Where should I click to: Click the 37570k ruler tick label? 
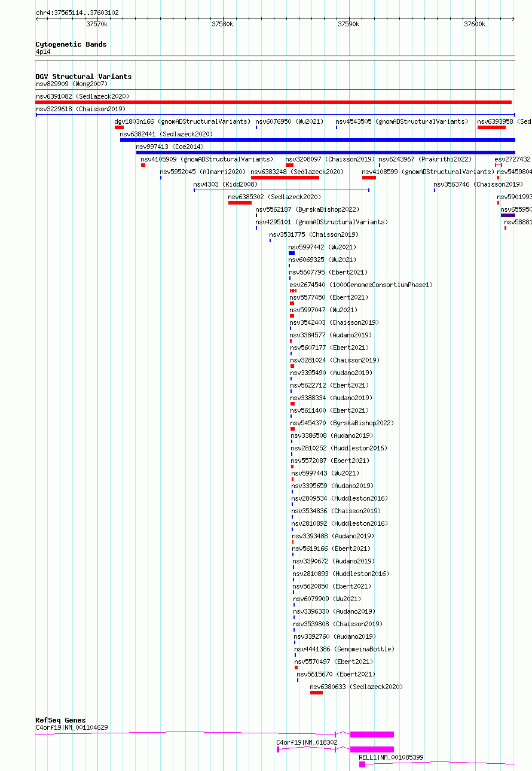coord(97,24)
